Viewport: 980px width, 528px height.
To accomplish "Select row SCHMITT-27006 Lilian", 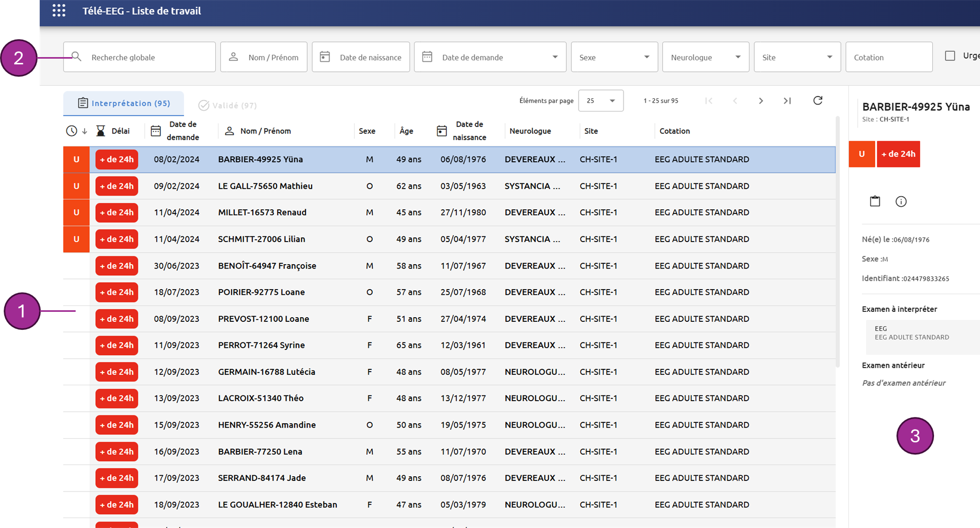I will point(449,239).
